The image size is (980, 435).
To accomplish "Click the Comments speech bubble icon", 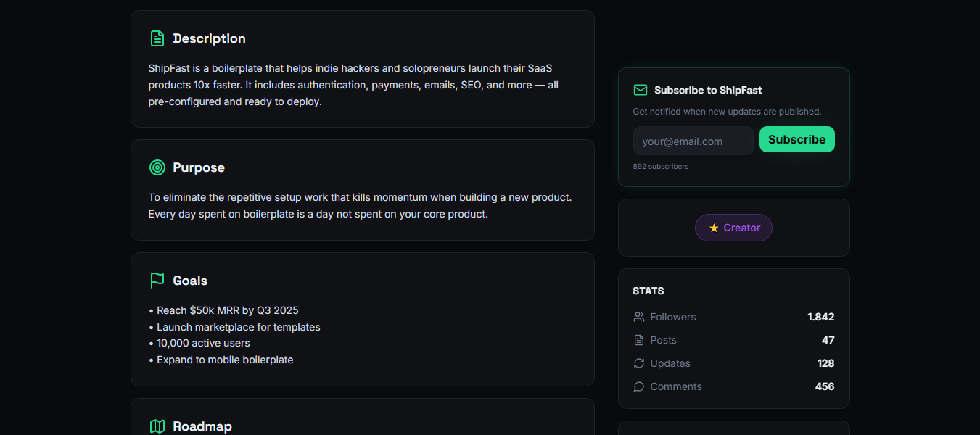I will click(x=639, y=386).
